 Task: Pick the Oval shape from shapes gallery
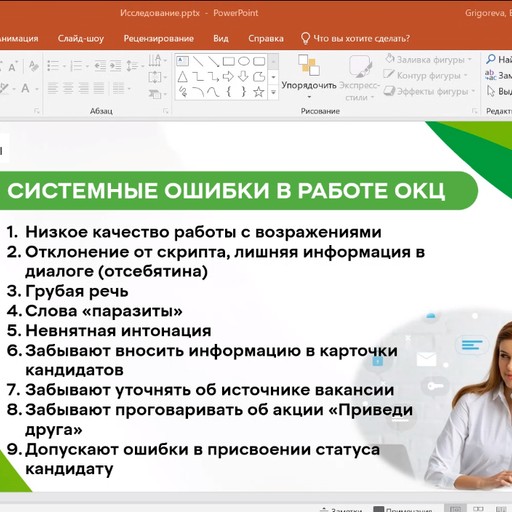coord(244,61)
